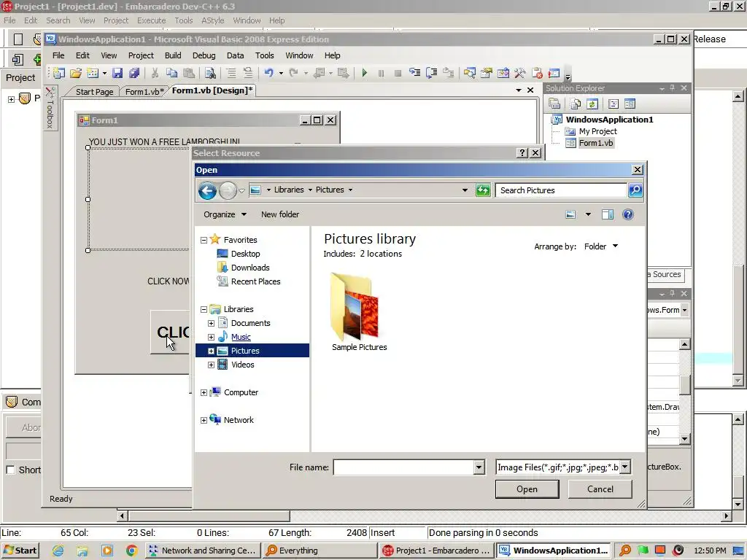The height and width of the screenshot is (560, 747).
Task: Click the Copy icon in toolbar
Action: (x=171, y=73)
